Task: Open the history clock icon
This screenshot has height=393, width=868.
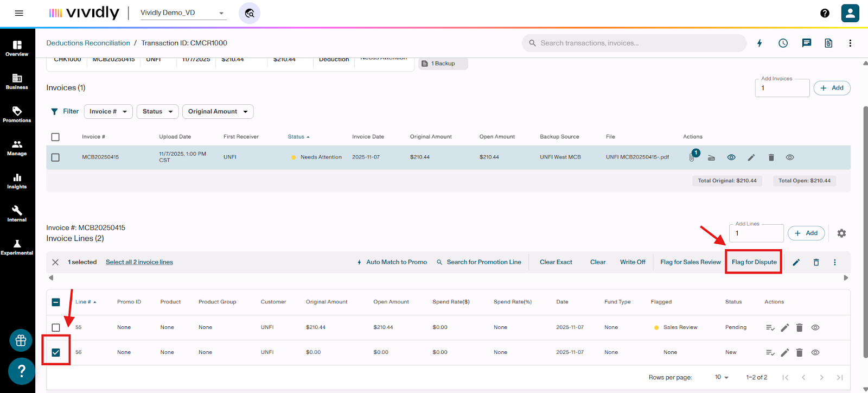Action: [783, 43]
